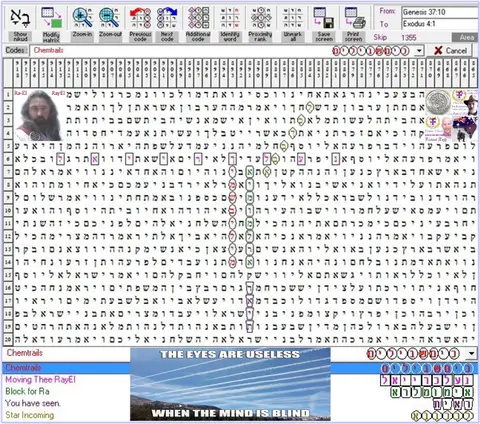480x424 pixels.
Task: Open the Codes dropdown arrow
Action: (x=419, y=51)
